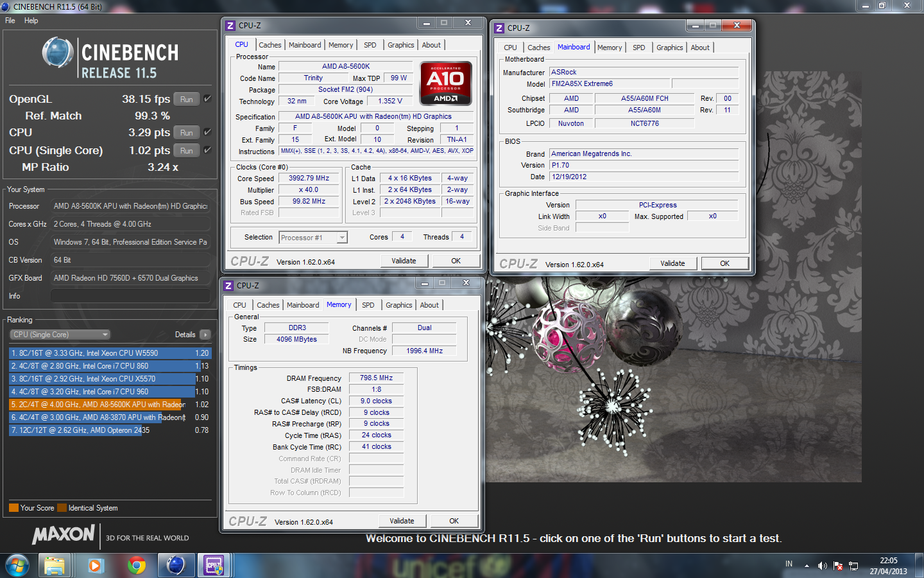Image resolution: width=924 pixels, height=578 pixels.
Task: Open the File menu in Cinebench
Action: [x=10, y=21]
